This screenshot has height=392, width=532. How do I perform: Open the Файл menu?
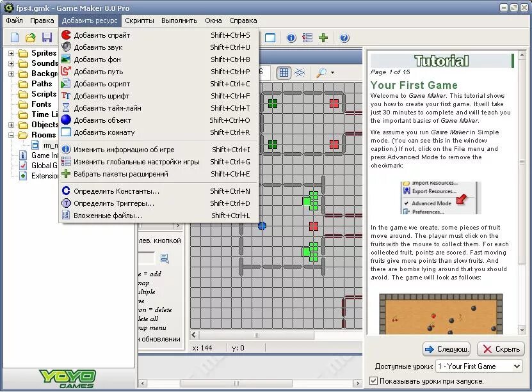[x=14, y=20]
